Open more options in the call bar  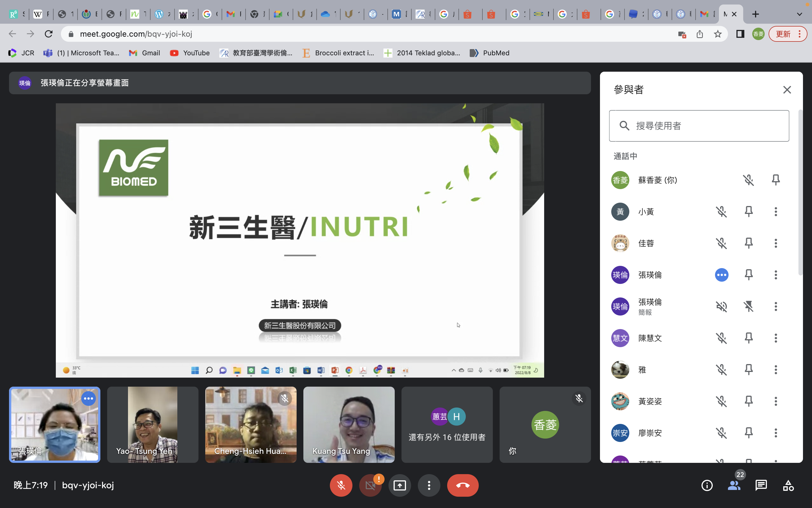[429, 485]
